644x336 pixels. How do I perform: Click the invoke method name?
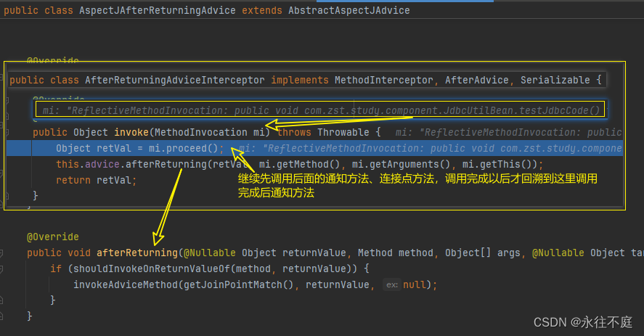(131, 132)
